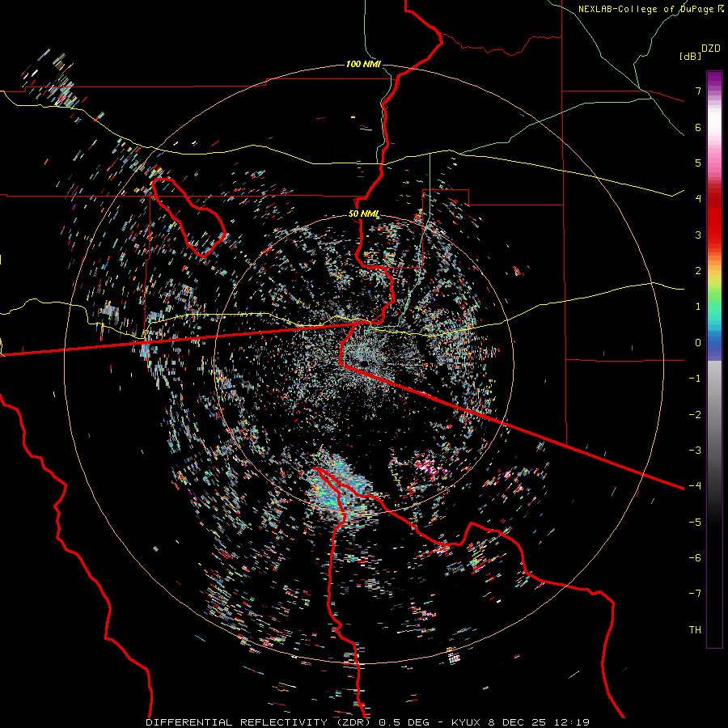Click the 100 NMI range ring label
728x728 pixels.
click(363, 64)
